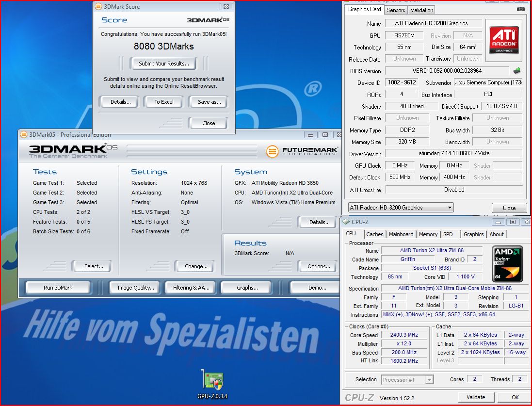The image size is (532, 406).
Task: Open the SPD tab in CPU-Z
Action: 448,234
